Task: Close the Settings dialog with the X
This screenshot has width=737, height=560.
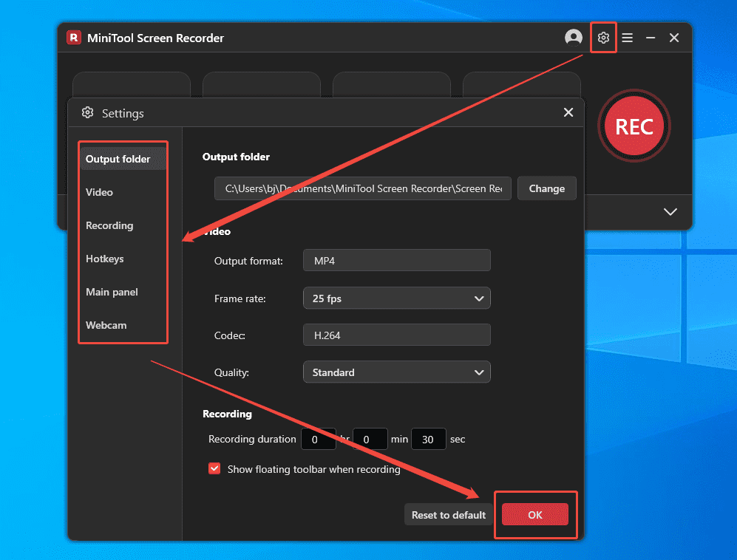Action: coord(568,112)
